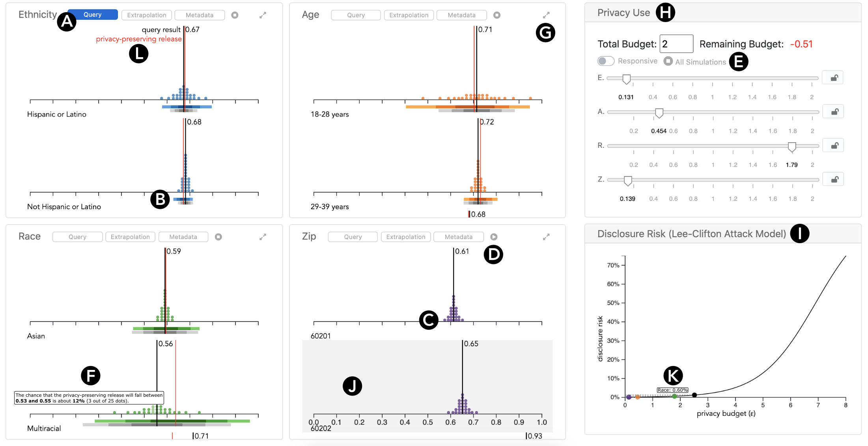
Task: Open Metadata tab in Ethnicity panel
Action: tap(200, 15)
